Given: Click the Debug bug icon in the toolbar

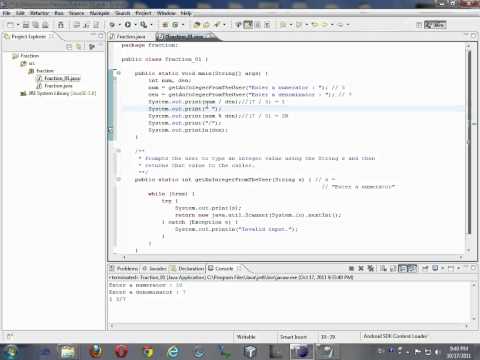Looking at the screenshot, I should tap(112, 25).
